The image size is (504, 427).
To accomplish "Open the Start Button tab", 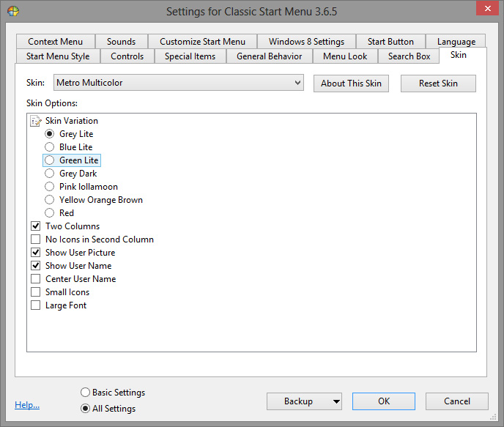I will pos(390,42).
